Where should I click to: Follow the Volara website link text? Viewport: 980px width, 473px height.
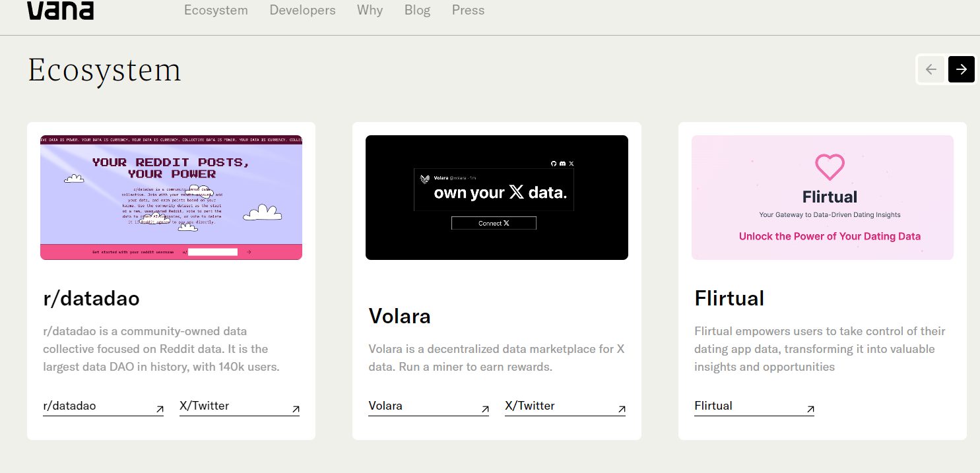tap(385, 406)
